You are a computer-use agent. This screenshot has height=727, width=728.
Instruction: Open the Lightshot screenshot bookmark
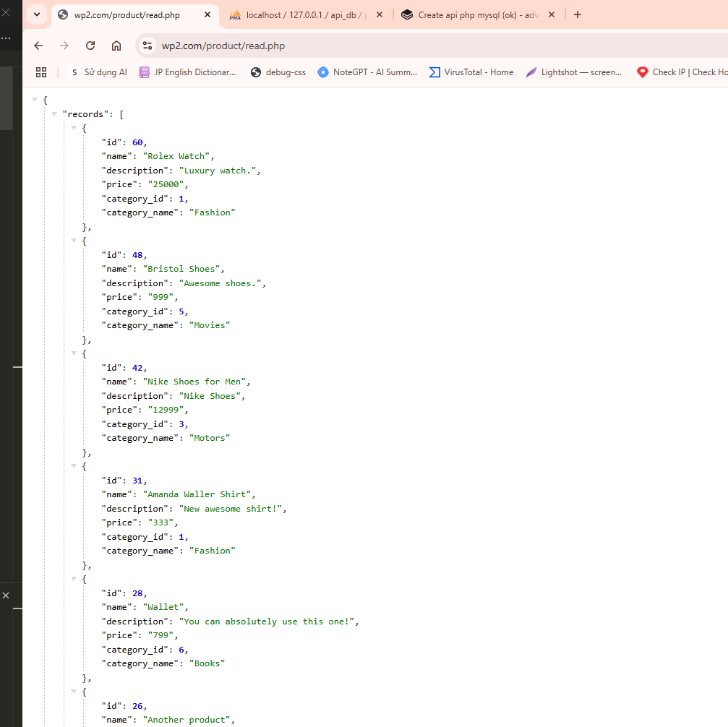tap(573, 72)
